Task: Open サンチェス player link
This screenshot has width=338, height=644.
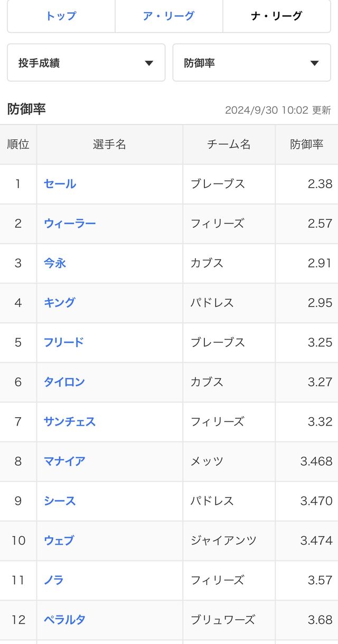Action: coord(70,422)
